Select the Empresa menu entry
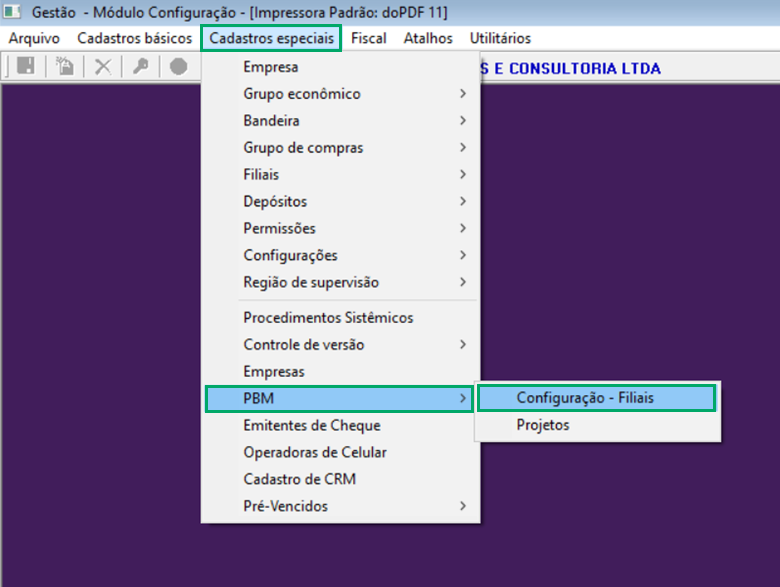Viewport: 780px width, 587px height. coord(340,67)
